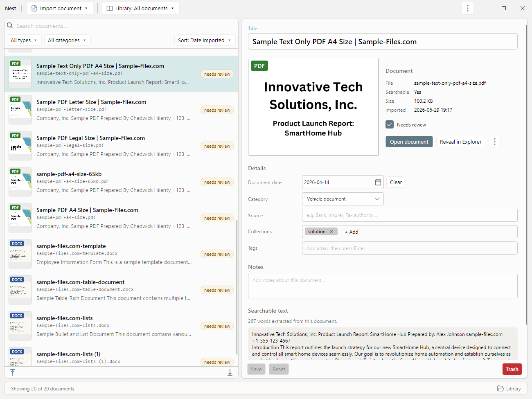532x399 pixels.
Task: Select Sample PDF Legal Size document row
Action: pyautogui.click(x=121, y=146)
